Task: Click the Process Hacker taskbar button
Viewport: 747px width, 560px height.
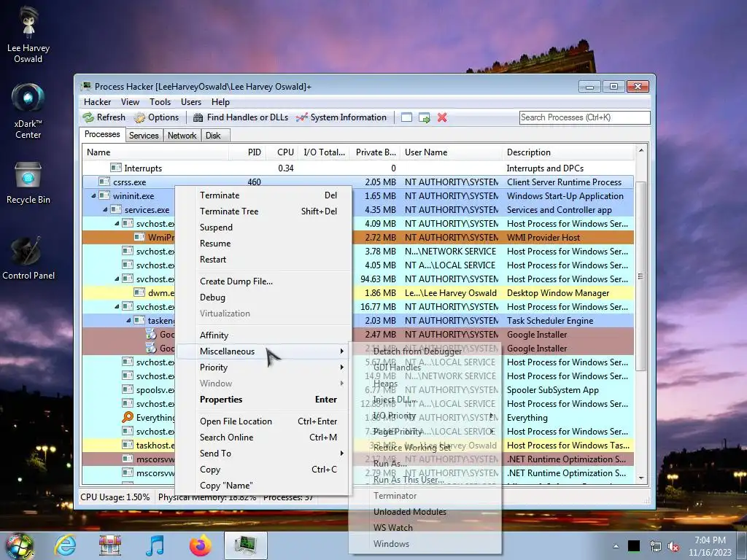Action: pos(245,545)
